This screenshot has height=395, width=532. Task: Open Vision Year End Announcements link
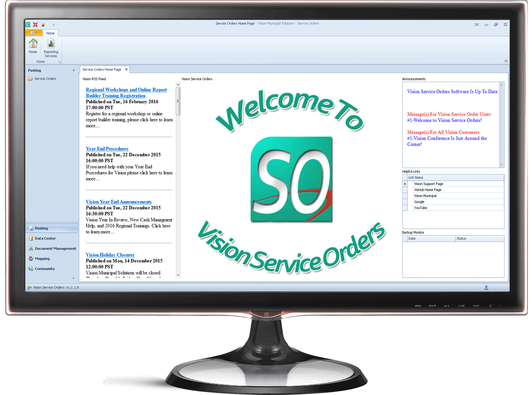[119, 202]
